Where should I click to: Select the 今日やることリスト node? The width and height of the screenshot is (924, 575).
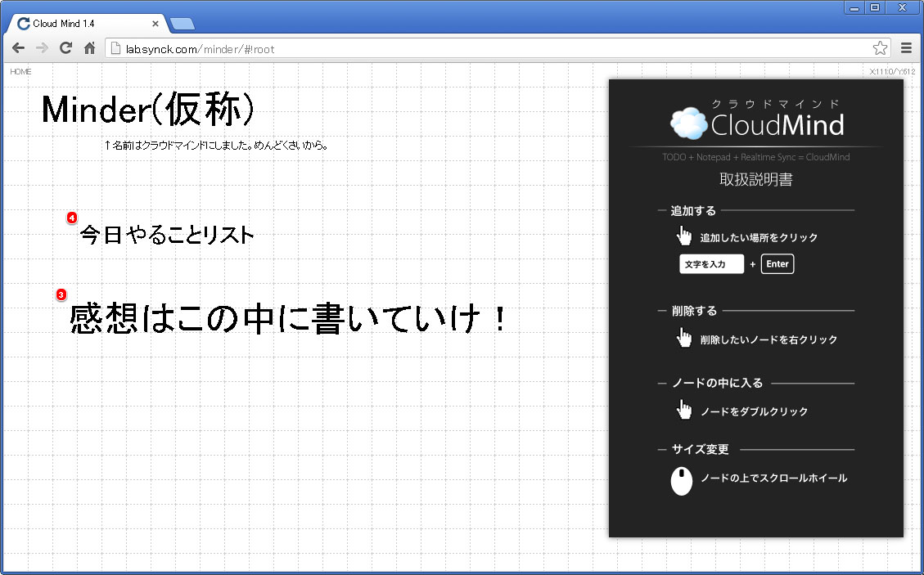pos(167,235)
